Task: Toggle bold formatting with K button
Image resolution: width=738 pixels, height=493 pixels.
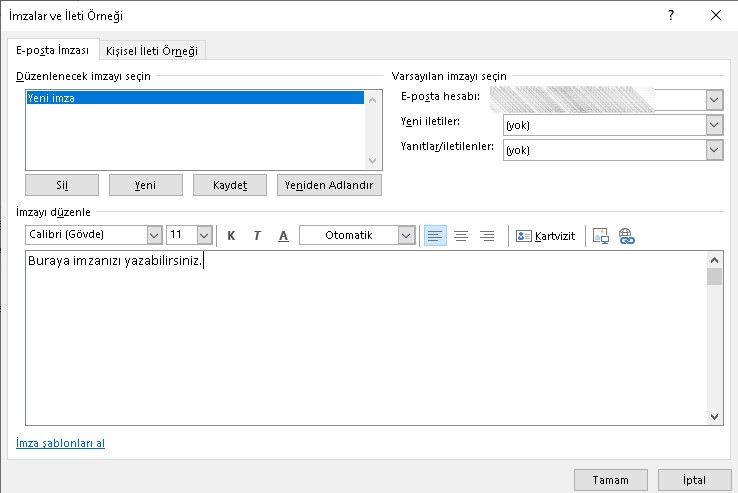Action: click(x=231, y=235)
